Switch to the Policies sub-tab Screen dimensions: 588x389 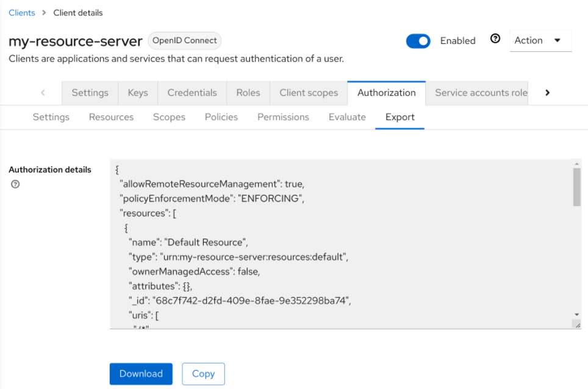221,117
